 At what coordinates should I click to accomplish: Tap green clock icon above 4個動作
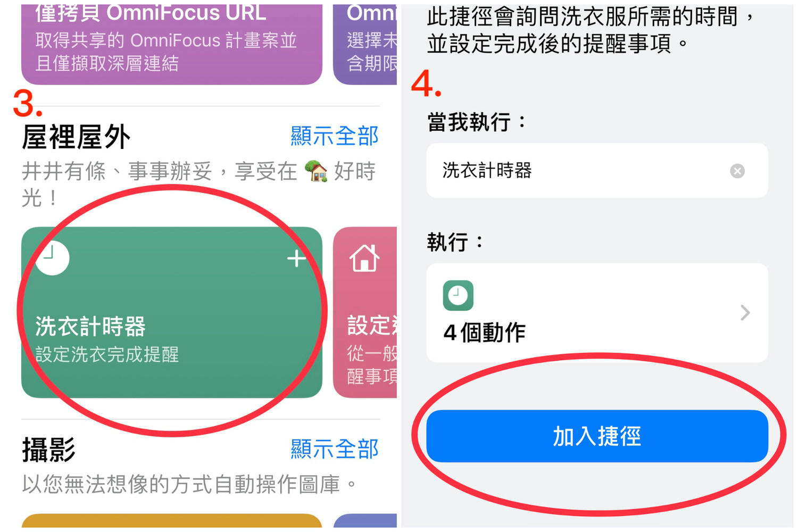coord(458,295)
